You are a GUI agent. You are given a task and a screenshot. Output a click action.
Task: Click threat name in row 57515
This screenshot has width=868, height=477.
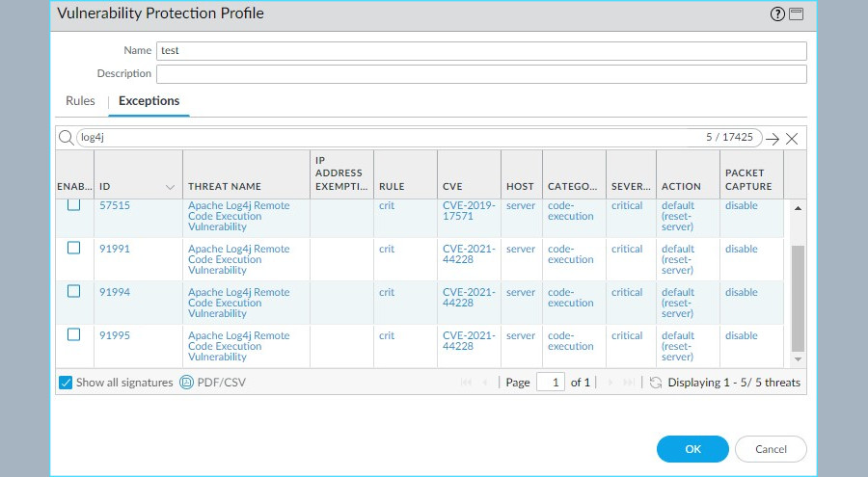[x=238, y=217]
